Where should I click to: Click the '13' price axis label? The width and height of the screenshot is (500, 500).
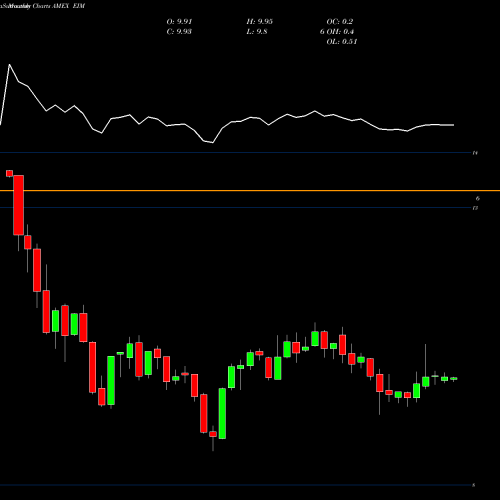pos(475,208)
